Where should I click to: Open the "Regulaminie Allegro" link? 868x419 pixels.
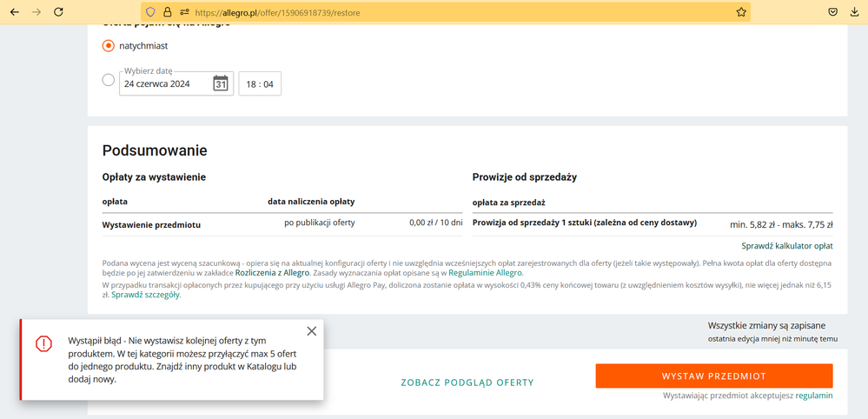[486, 273]
